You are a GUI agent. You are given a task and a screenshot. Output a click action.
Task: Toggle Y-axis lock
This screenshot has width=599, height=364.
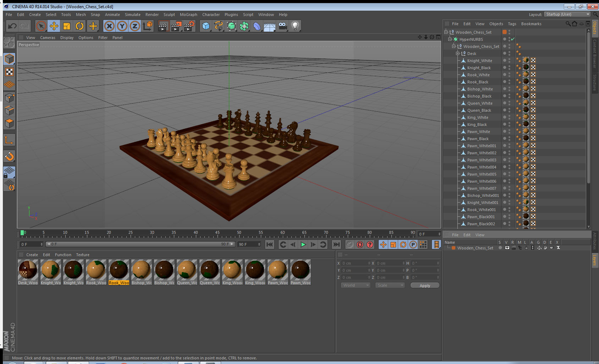click(122, 26)
